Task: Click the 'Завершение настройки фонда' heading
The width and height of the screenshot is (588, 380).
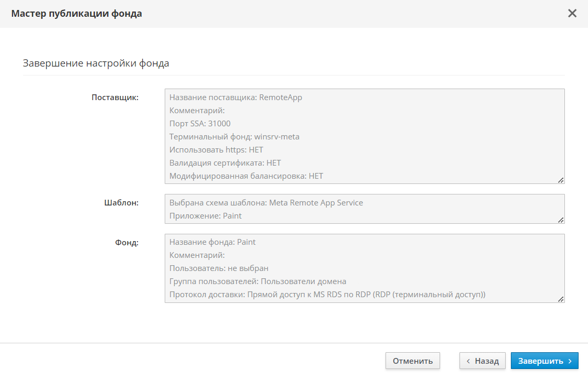Action: pos(96,63)
